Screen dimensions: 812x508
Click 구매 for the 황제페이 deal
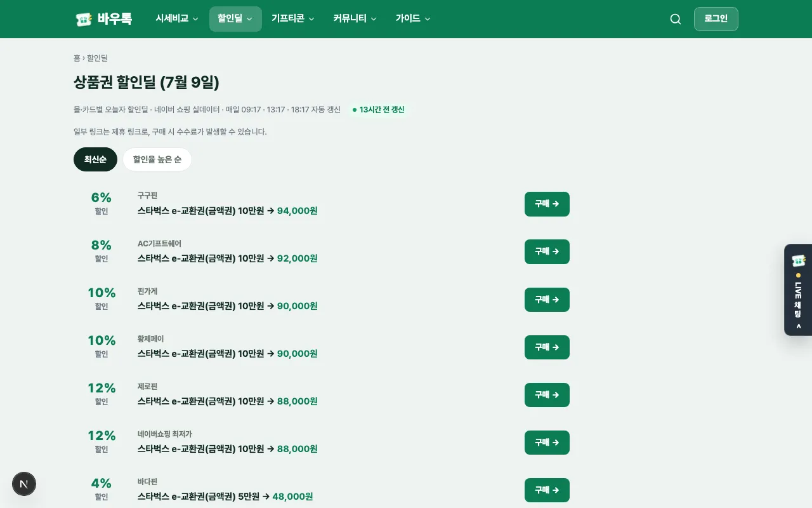coord(547,347)
